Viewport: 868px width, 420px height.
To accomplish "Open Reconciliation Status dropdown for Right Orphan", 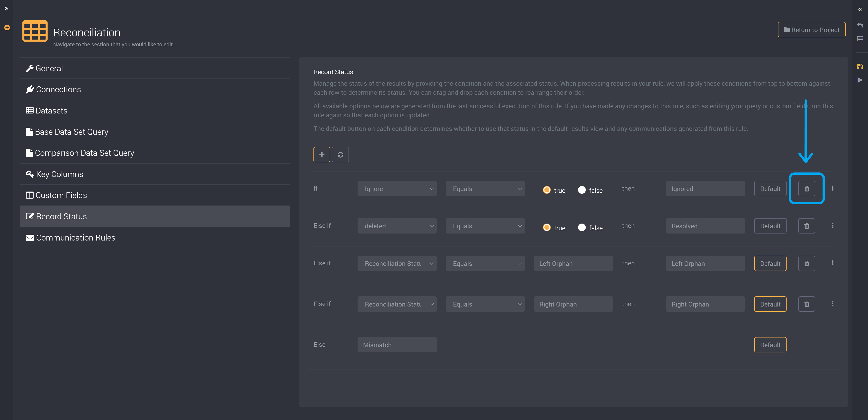I will click(397, 304).
